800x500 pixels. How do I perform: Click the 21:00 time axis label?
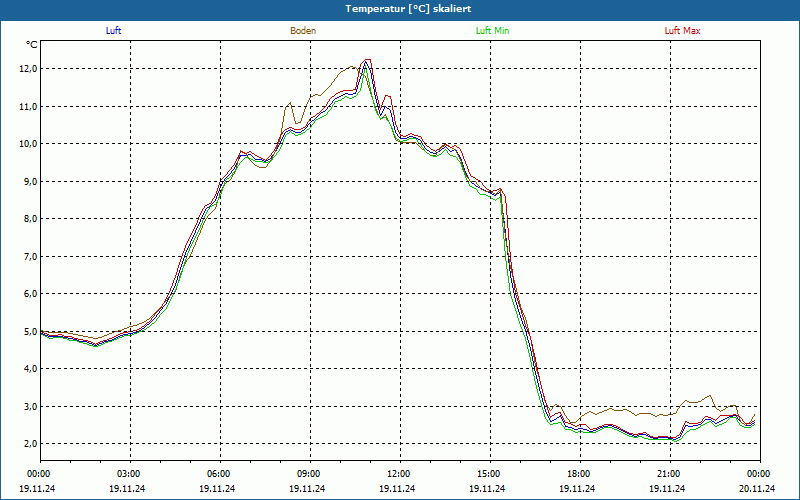coord(670,473)
